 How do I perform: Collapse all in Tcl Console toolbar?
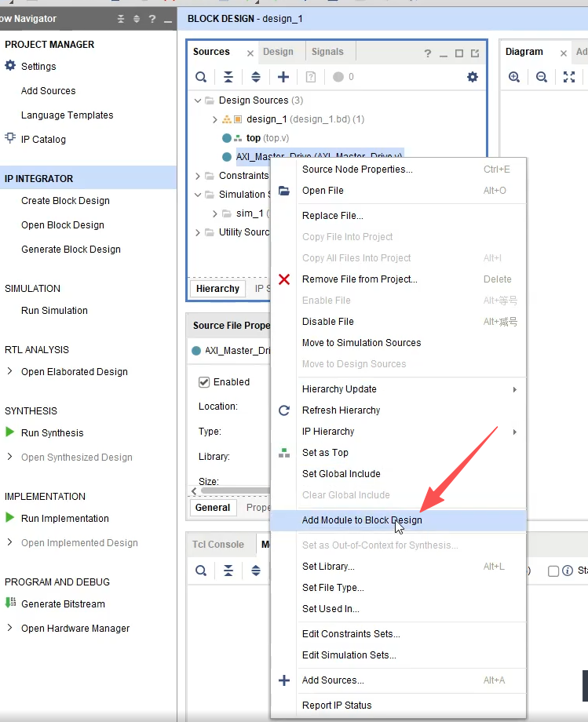tap(228, 571)
